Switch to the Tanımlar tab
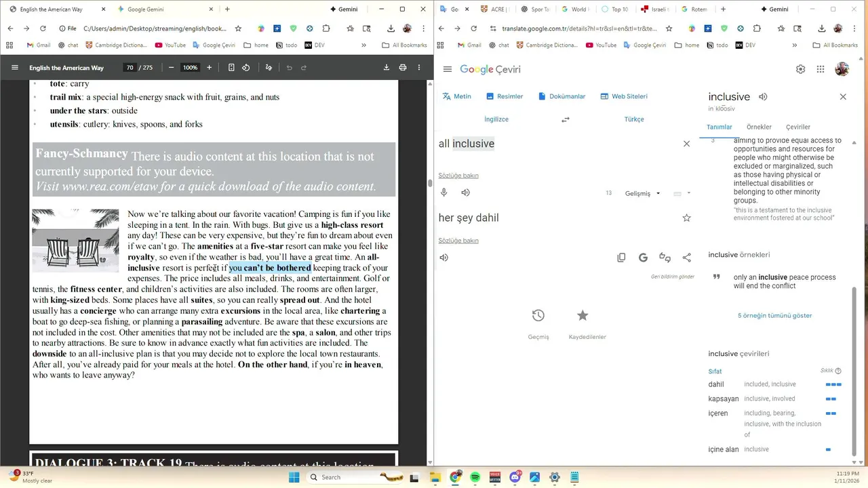The width and height of the screenshot is (868, 488). click(719, 127)
